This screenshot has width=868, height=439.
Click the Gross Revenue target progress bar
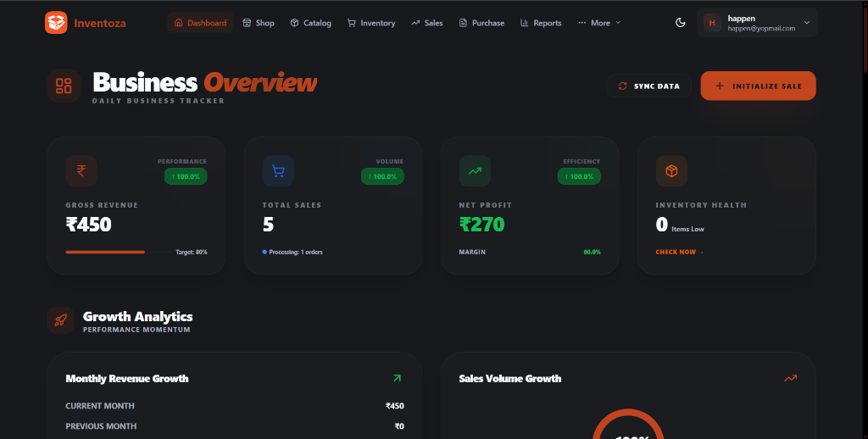coord(119,252)
